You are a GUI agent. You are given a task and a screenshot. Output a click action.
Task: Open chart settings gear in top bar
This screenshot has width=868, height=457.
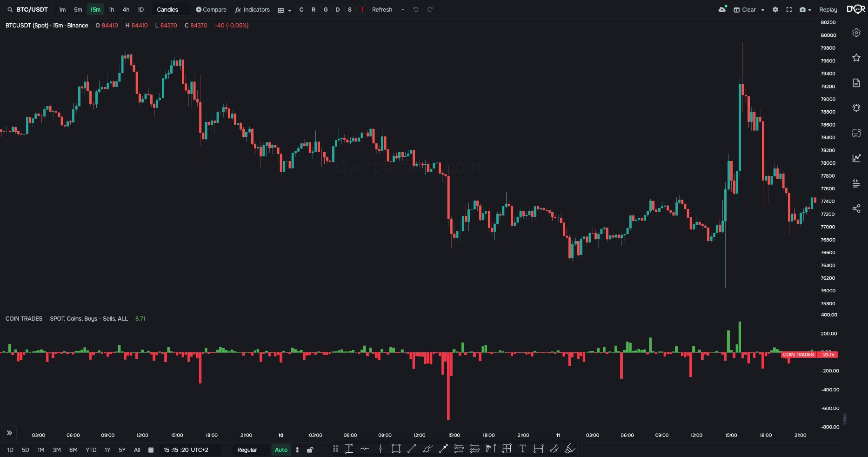(775, 9)
